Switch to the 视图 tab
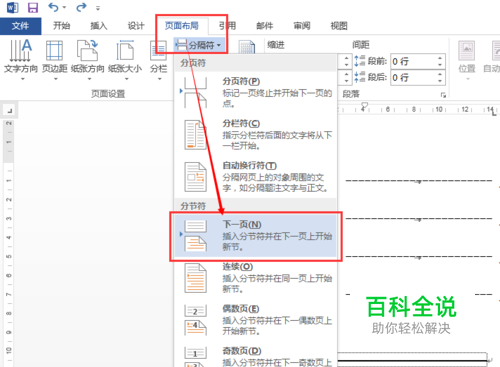 (339, 26)
